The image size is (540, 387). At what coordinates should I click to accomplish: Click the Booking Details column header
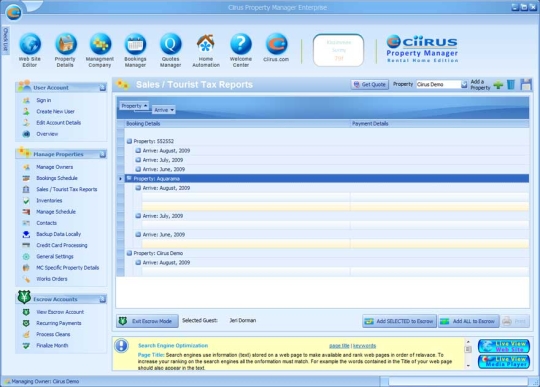click(x=237, y=124)
